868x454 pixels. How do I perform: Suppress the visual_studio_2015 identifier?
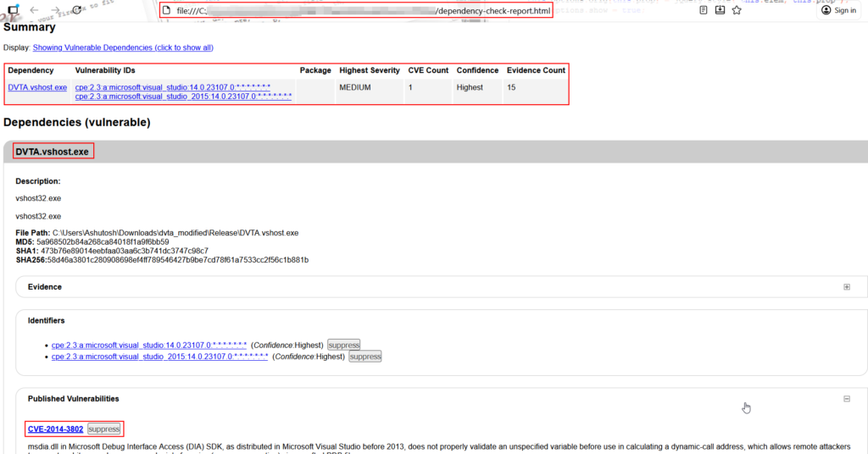[x=365, y=357]
